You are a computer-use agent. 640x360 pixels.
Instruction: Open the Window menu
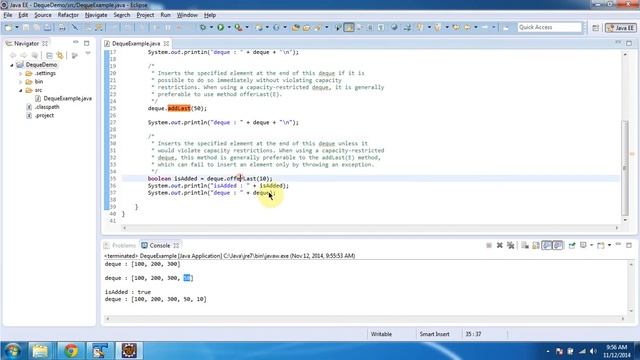click(187, 15)
